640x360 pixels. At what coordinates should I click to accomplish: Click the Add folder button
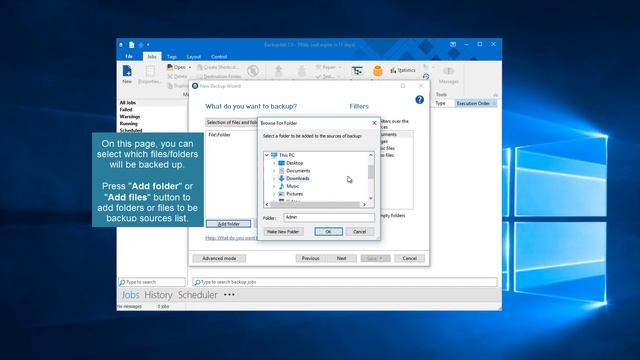[228, 224]
